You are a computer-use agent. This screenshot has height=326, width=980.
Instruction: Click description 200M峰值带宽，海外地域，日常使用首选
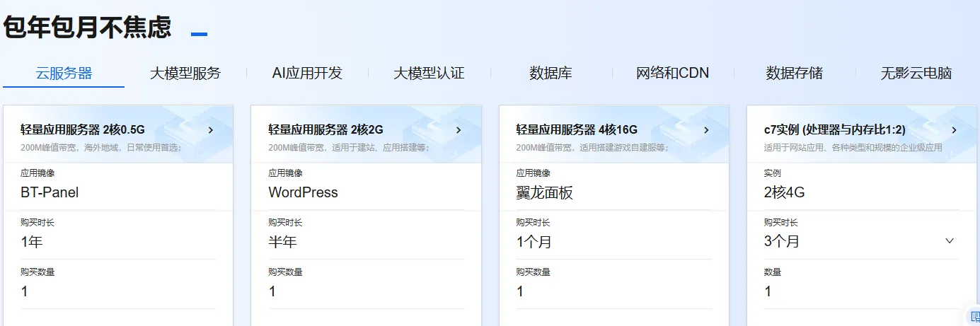point(101,148)
